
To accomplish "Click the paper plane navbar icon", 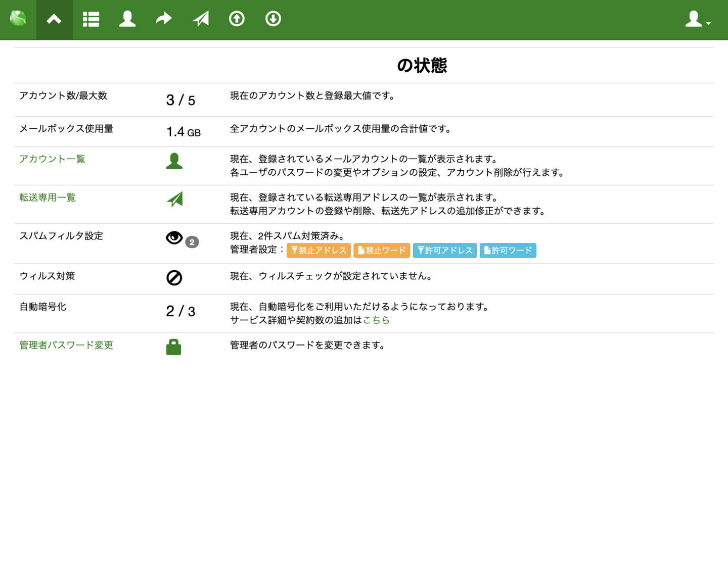I will 201,19.
